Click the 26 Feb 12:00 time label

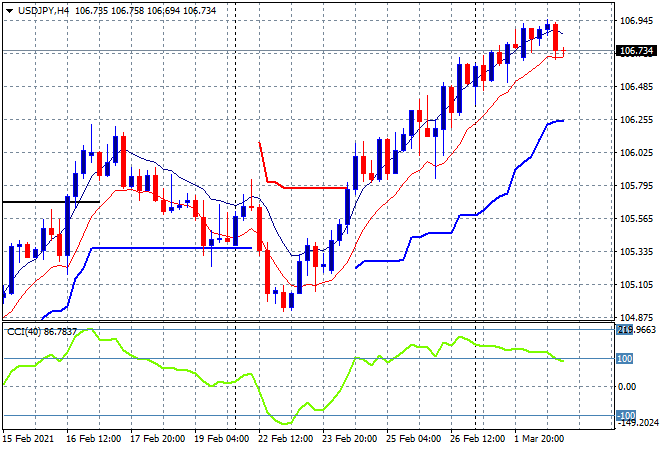click(477, 439)
